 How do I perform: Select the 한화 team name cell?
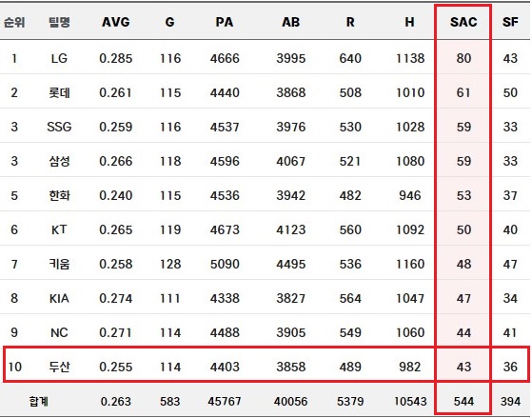coord(59,195)
